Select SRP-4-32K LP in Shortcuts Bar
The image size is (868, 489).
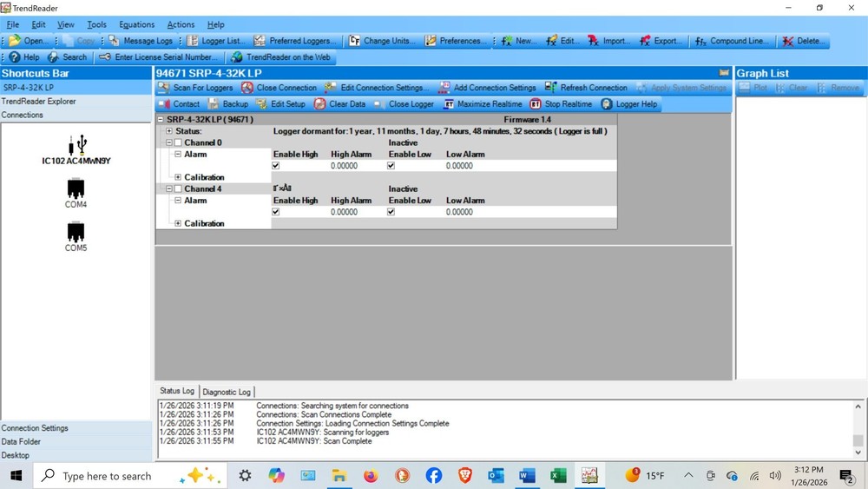click(x=76, y=88)
